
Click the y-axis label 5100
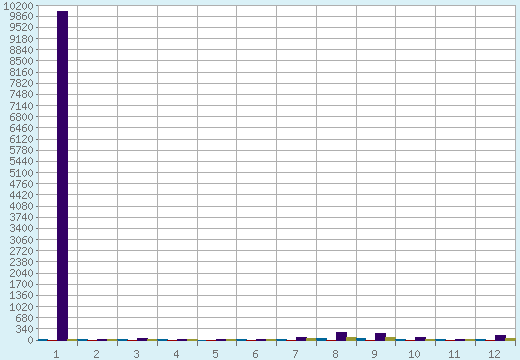22,173
